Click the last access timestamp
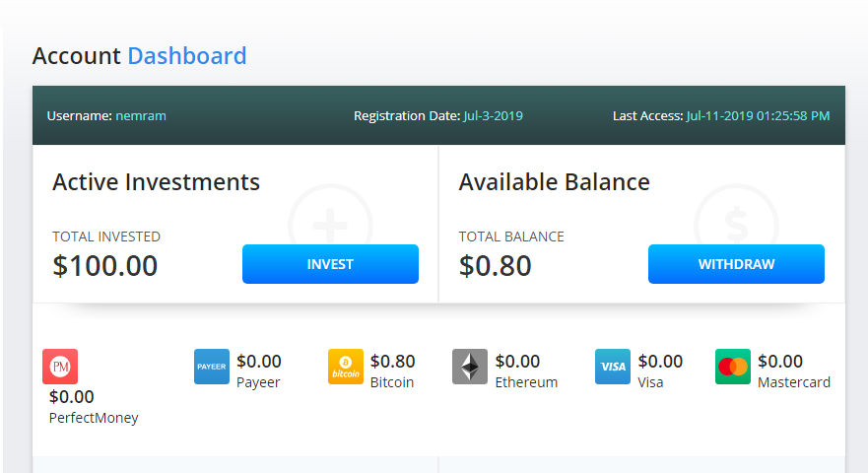Screen dimensions: 868x473 (x=758, y=115)
